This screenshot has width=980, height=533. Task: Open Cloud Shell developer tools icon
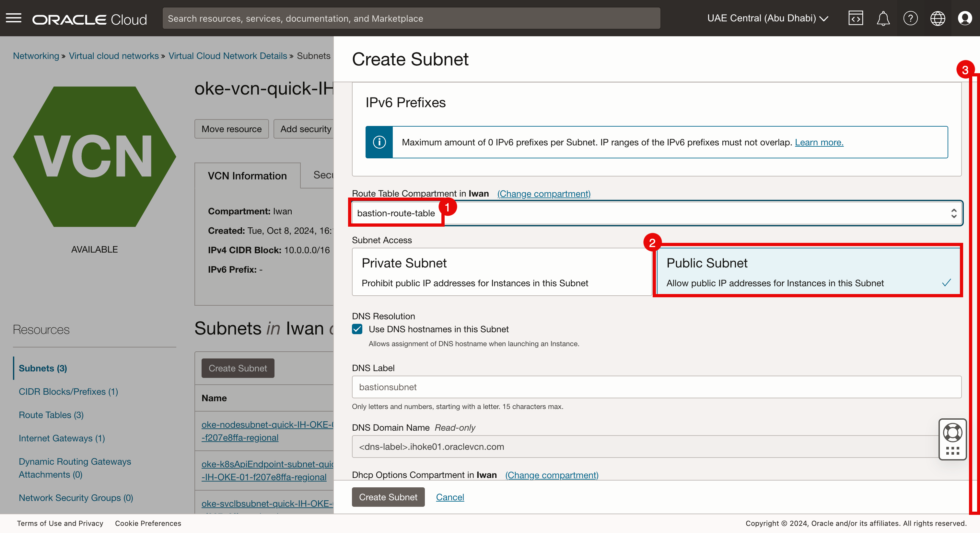point(855,18)
